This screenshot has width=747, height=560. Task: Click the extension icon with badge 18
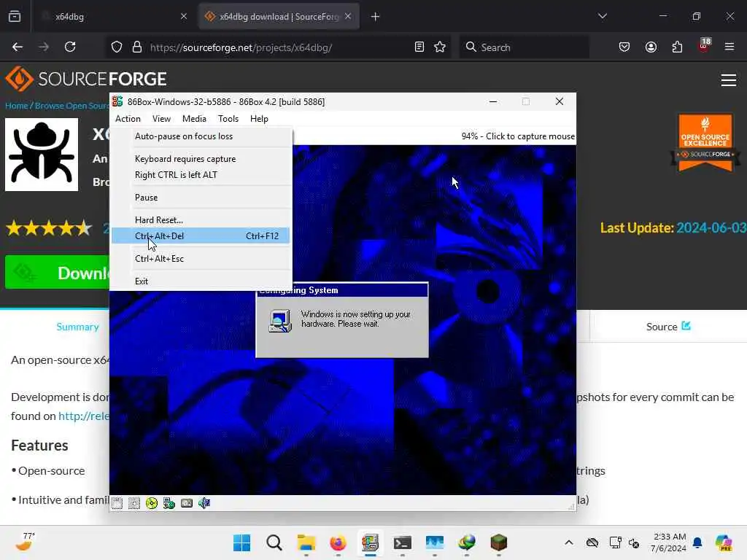(x=704, y=46)
